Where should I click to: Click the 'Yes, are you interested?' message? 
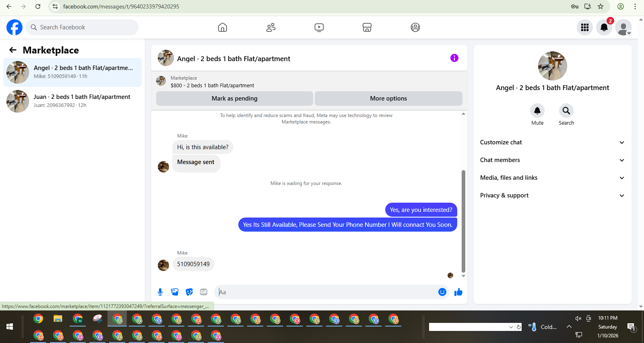pyautogui.click(x=421, y=210)
